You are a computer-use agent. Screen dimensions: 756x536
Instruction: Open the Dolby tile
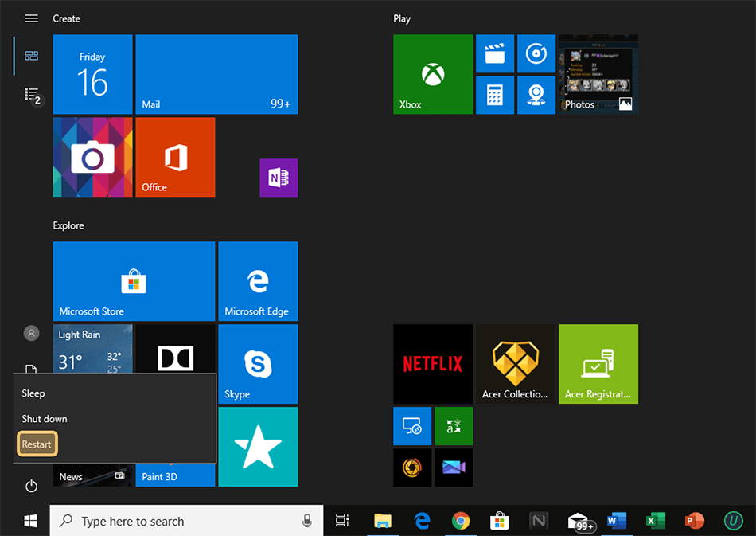176,348
